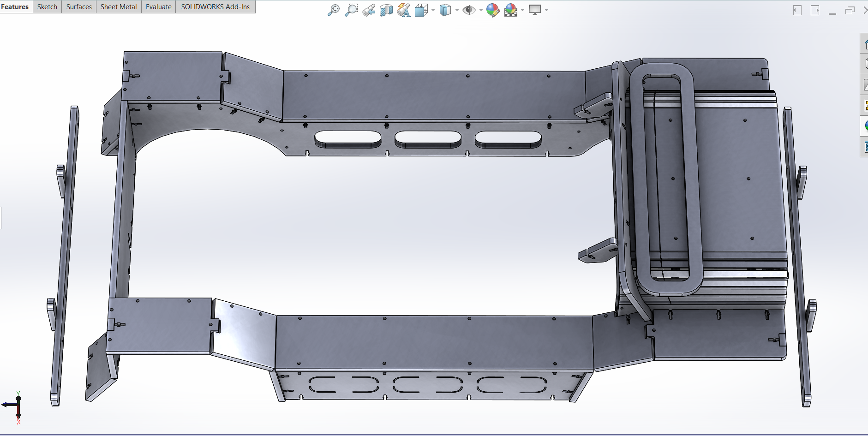Open the Hide/Show Items dropdown arrow
This screenshot has width=868, height=436.
481,10
